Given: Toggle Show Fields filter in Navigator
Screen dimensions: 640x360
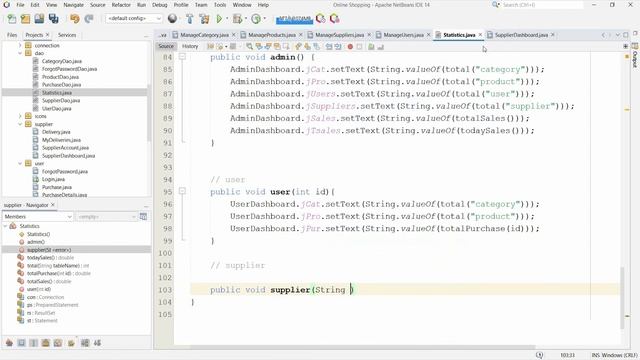Looking at the screenshot, I should [x=22, y=343].
